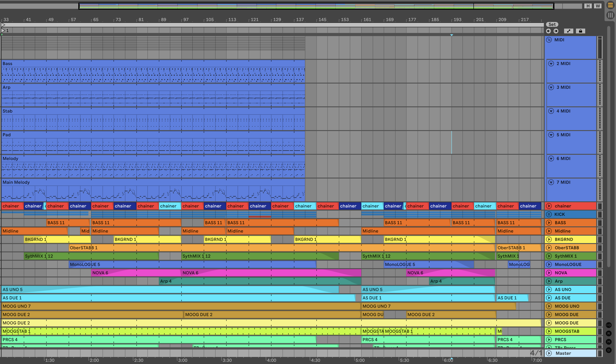Collapse the 7 MIDI track with its triangle
This screenshot has height=364, width=616.
pyautogui.click(x=551, y=182)
